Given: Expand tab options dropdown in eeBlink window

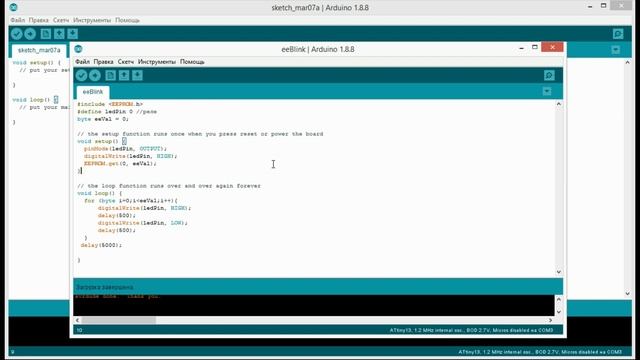Looking at the screenshot, I should 547,91.
